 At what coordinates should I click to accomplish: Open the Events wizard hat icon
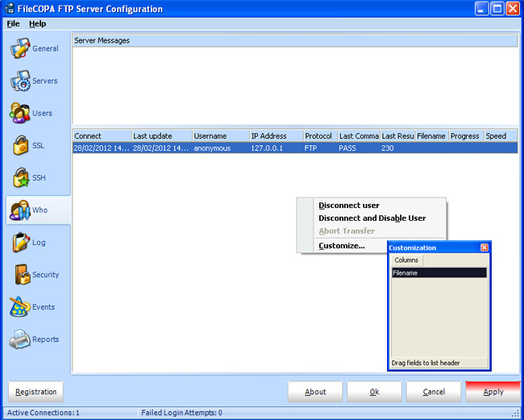coord(19,306)
